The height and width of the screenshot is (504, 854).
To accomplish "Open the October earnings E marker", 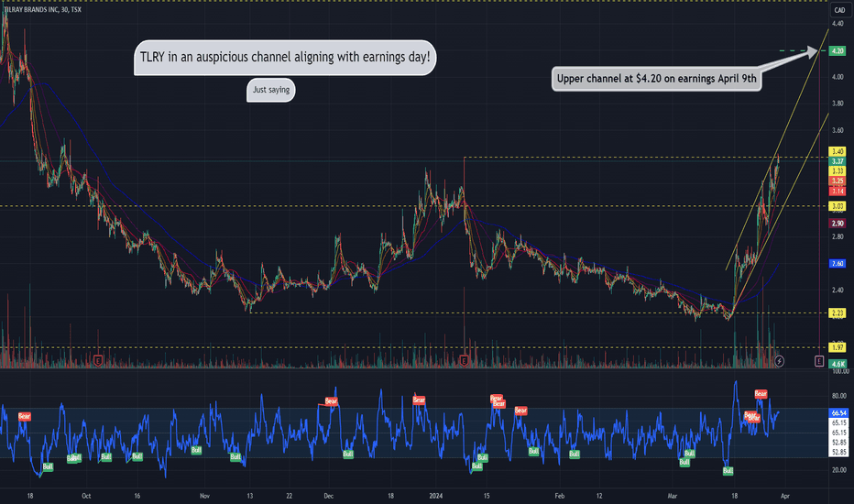I will pos(98,360).
